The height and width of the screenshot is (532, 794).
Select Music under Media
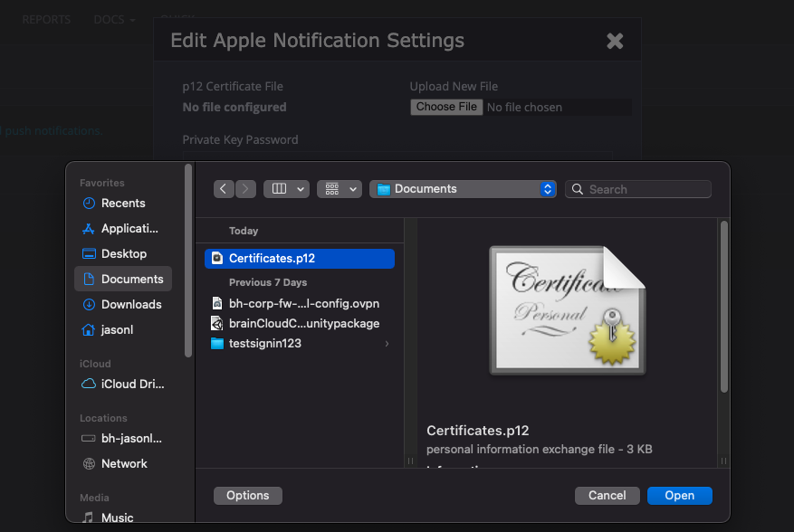(x=118, y=518)
